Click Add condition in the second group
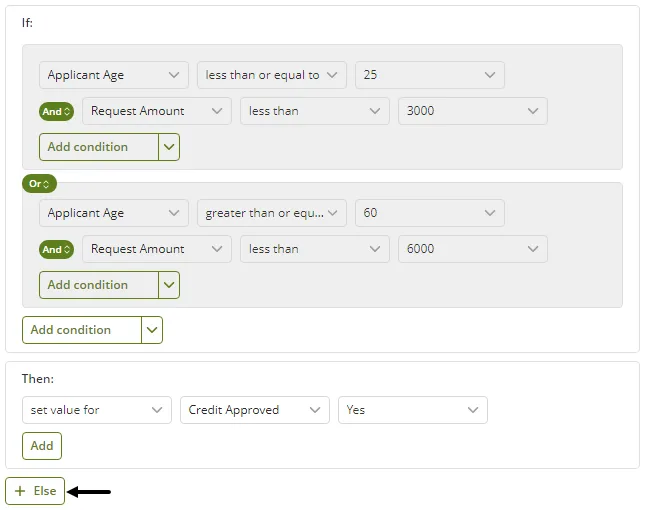 click(99, 285)
